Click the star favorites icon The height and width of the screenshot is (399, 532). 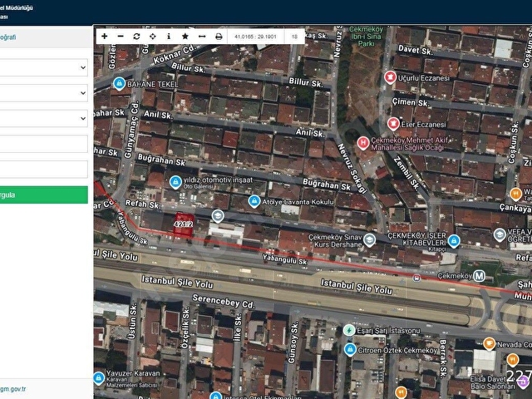(185, 37)
